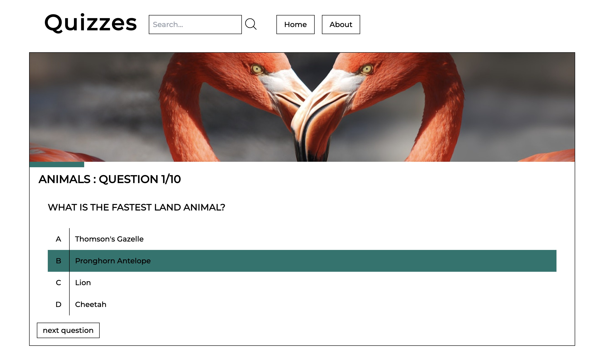Open the About page
The width and height of the screenshot is (612, 364).
(341, 25)
